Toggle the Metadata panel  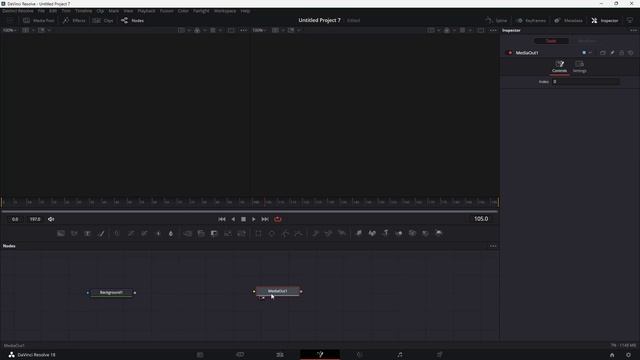coord(568,20)
